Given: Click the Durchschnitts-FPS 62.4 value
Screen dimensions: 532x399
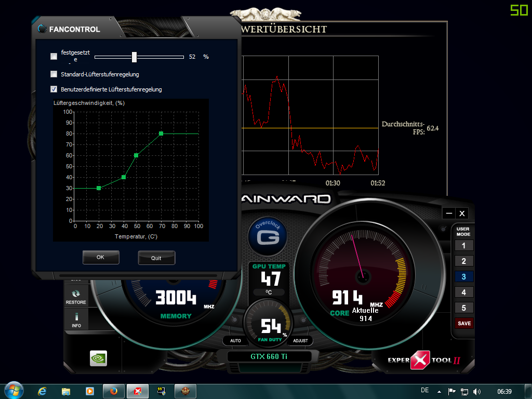Looking at the screenshot, I should tap(433, 128).
